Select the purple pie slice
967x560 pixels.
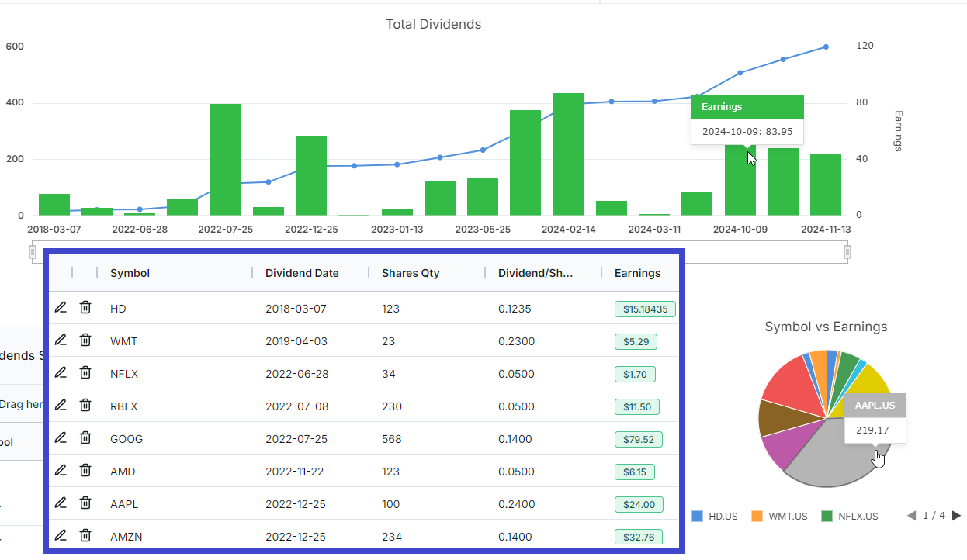(785, 446)
